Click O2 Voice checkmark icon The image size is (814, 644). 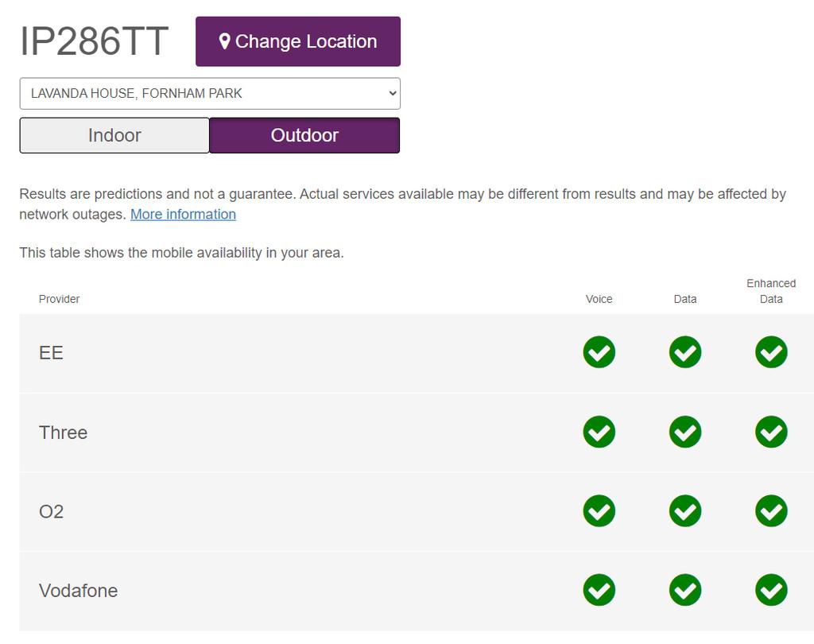coord(599,511)
